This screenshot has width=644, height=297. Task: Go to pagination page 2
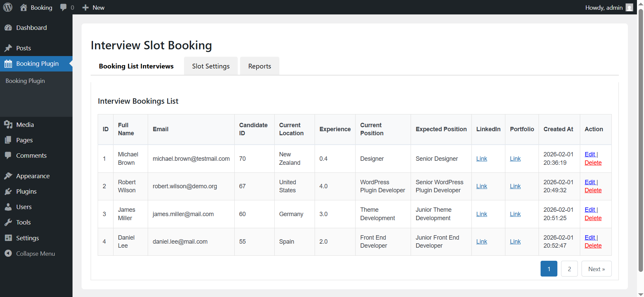569,269
